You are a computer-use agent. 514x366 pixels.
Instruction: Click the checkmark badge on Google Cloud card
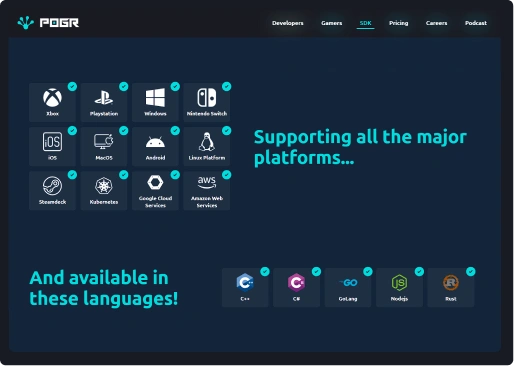coord(175,175)
